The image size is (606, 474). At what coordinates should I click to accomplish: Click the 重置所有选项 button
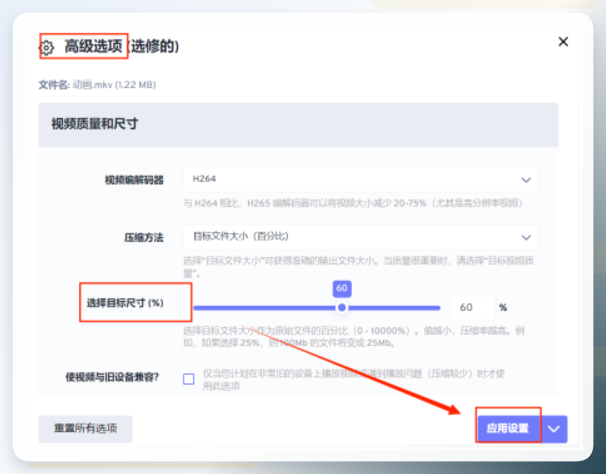point(85,429)
